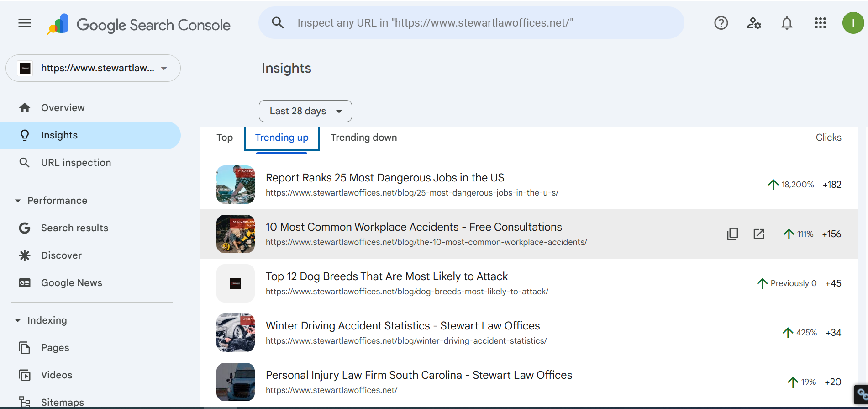Screen dimensions: 868x409
Task: Click the winter driving article thumbnail
Action: coord(236,333)
